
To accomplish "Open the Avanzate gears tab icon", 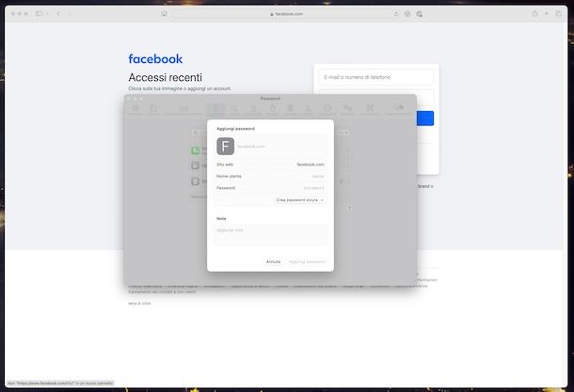I will [x=348, y=110].
